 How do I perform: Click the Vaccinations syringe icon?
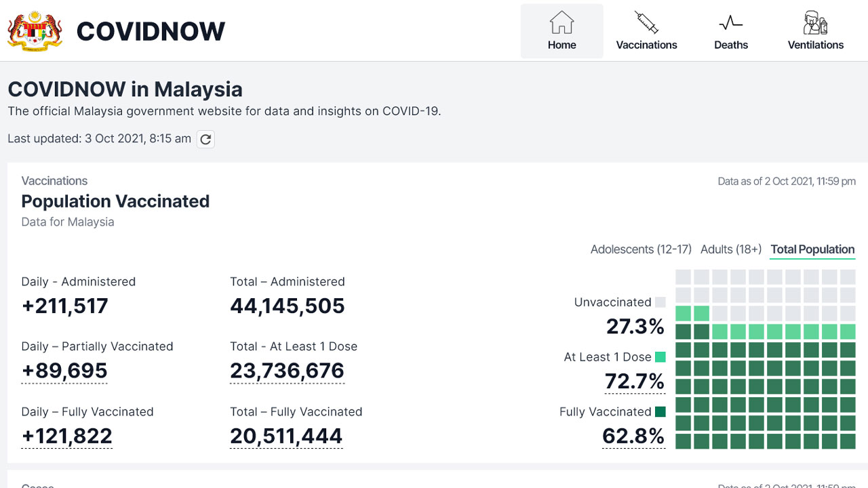(646, 22)
